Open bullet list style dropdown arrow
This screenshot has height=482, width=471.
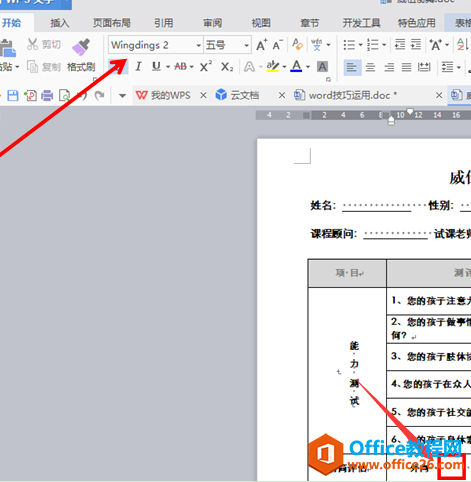click(360, 45)
